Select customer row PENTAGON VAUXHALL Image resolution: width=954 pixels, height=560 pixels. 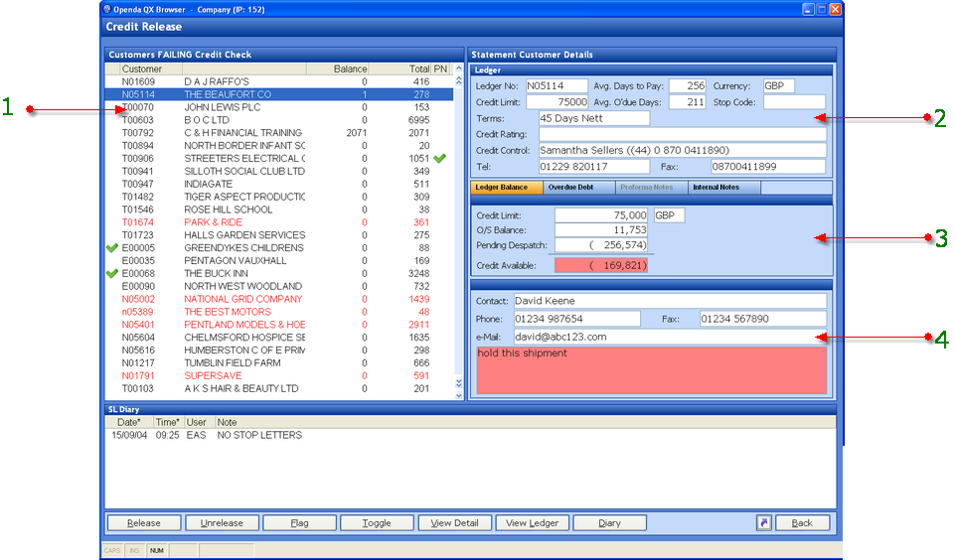[x=278, y=260]
